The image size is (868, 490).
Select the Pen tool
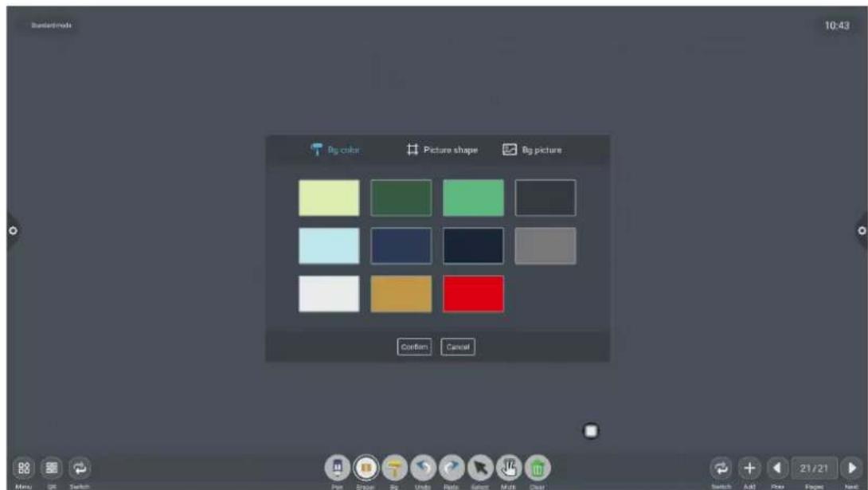pyautogui.click(x=337, y=469)
